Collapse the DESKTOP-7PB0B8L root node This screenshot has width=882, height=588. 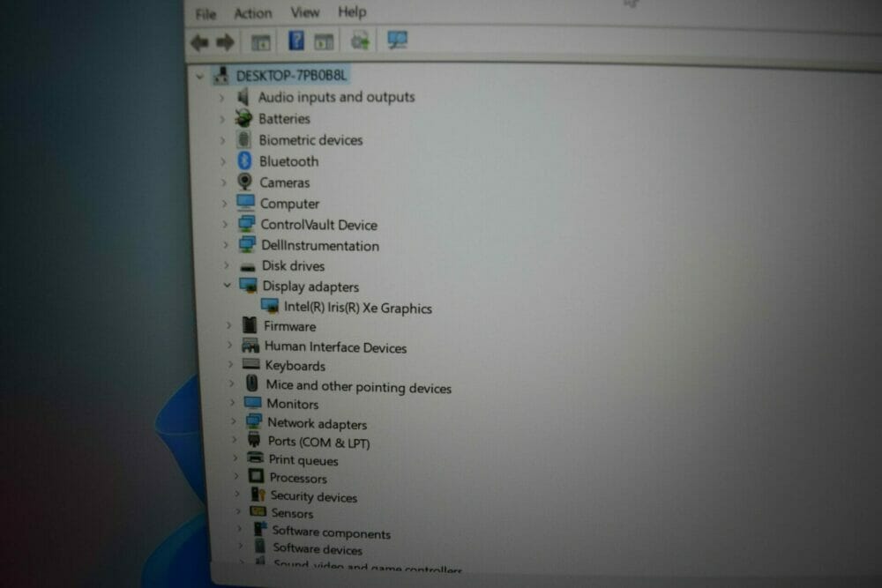coord(199,76)
